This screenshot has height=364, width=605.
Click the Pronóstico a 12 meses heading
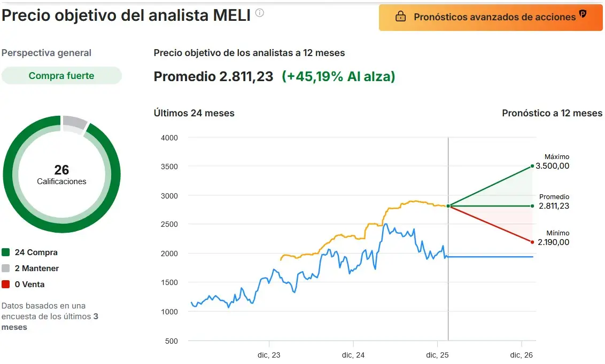click(552, 113)
